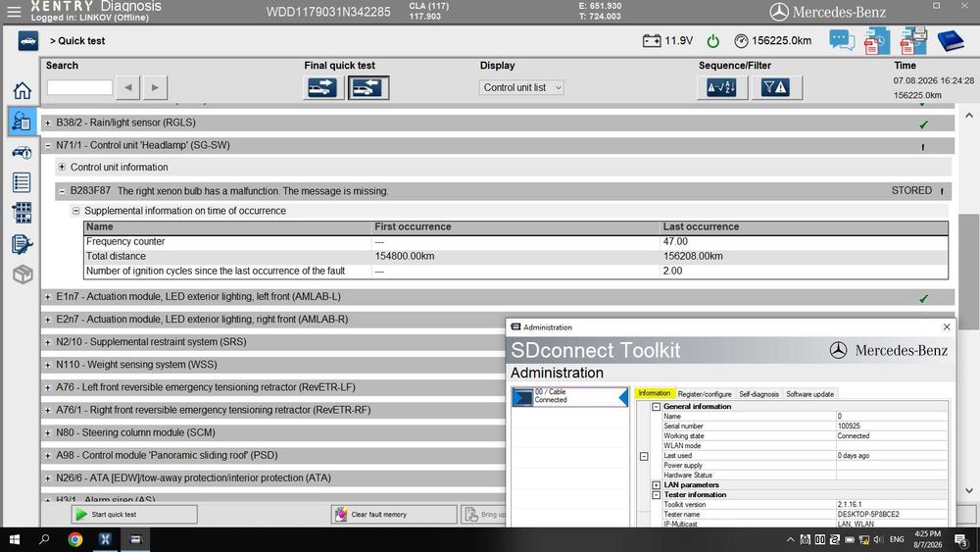Viewport: 980px width, 552px height.
Task: Open PDF document history icon
Action: 877,40
